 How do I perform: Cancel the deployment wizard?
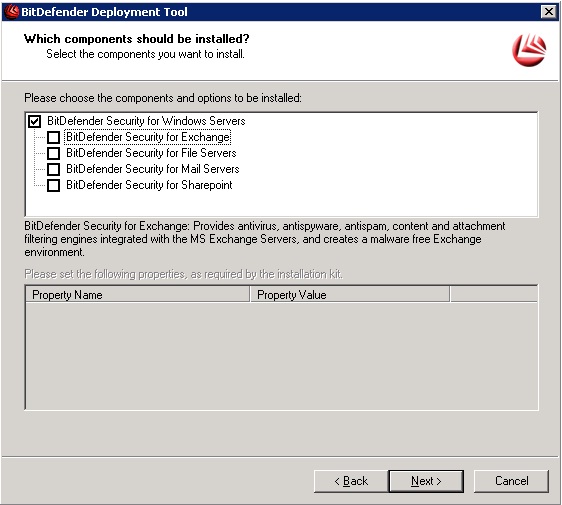511,481
